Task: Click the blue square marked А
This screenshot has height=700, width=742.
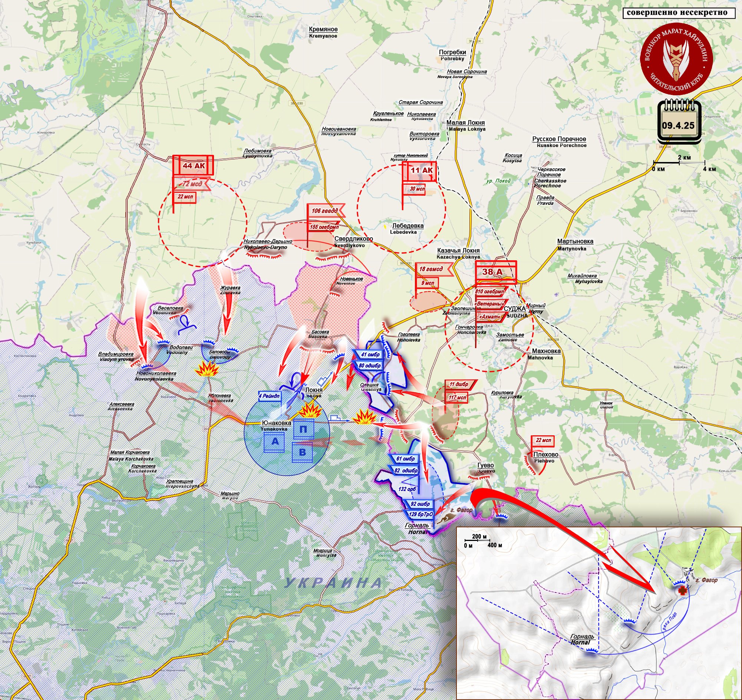Action: coord(275,442)
